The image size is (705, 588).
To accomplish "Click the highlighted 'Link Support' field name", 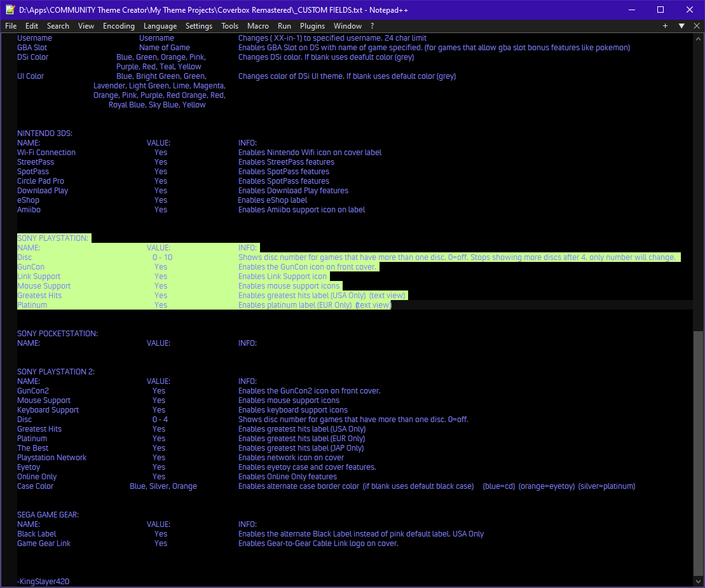I will 39,277.
